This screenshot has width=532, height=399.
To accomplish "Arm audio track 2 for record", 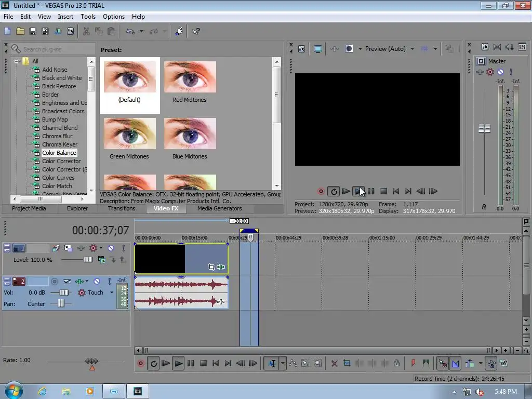I will point(54,281).
